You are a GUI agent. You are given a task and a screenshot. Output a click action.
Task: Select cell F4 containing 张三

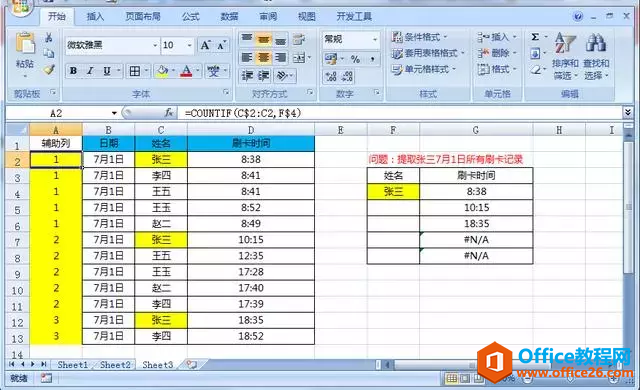point(393,191)
